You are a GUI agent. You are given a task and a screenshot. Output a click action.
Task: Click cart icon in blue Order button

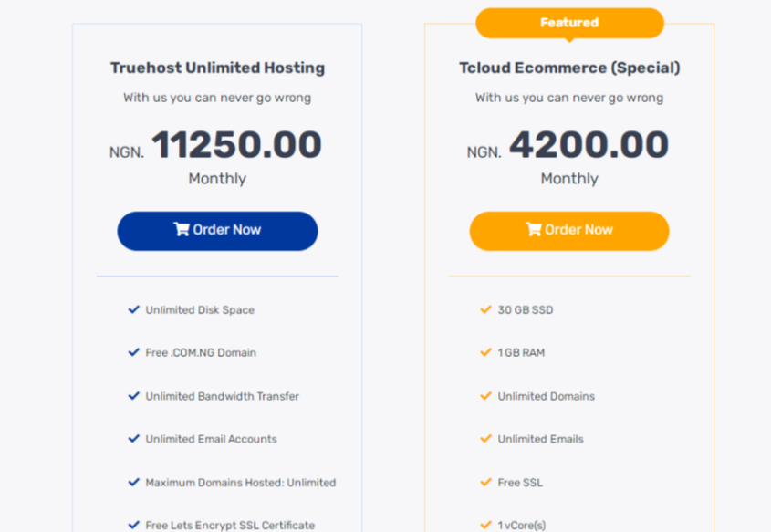(182, 230)
